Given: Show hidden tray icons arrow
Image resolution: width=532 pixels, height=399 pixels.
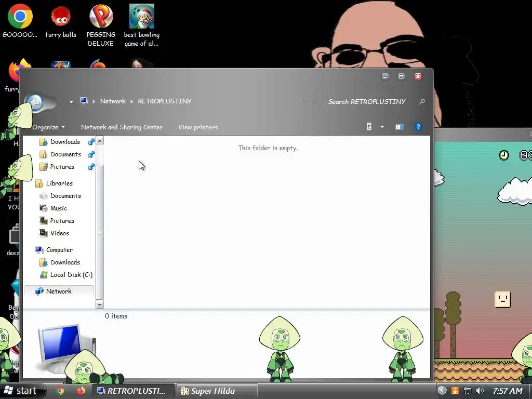Looking at the screenshot, I should [442, 391].
